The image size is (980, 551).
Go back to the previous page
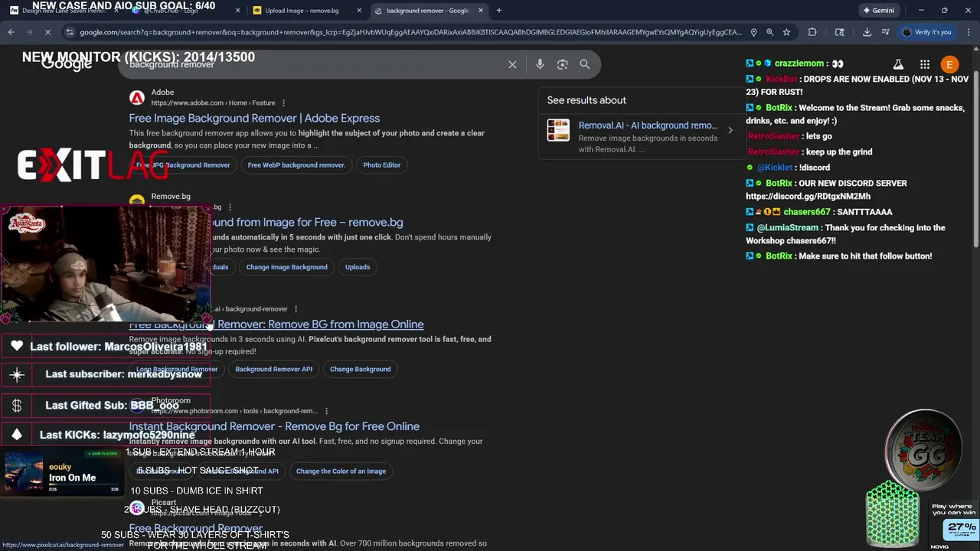coord(11,32)
